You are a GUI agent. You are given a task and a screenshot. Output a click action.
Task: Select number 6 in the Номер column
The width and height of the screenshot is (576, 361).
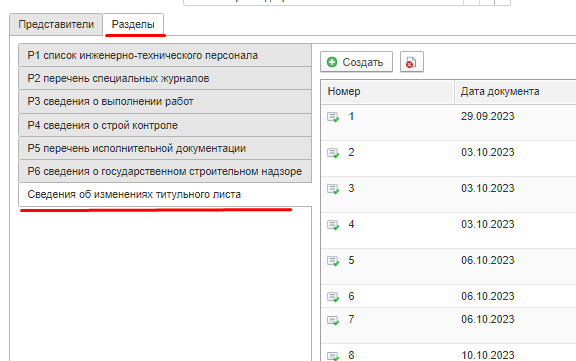point(351,296)
